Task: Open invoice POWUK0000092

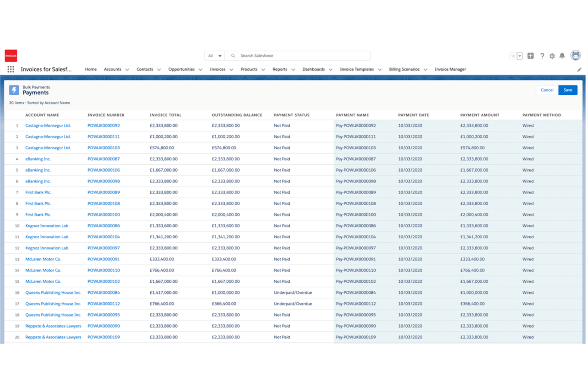Action: point(103,125)
